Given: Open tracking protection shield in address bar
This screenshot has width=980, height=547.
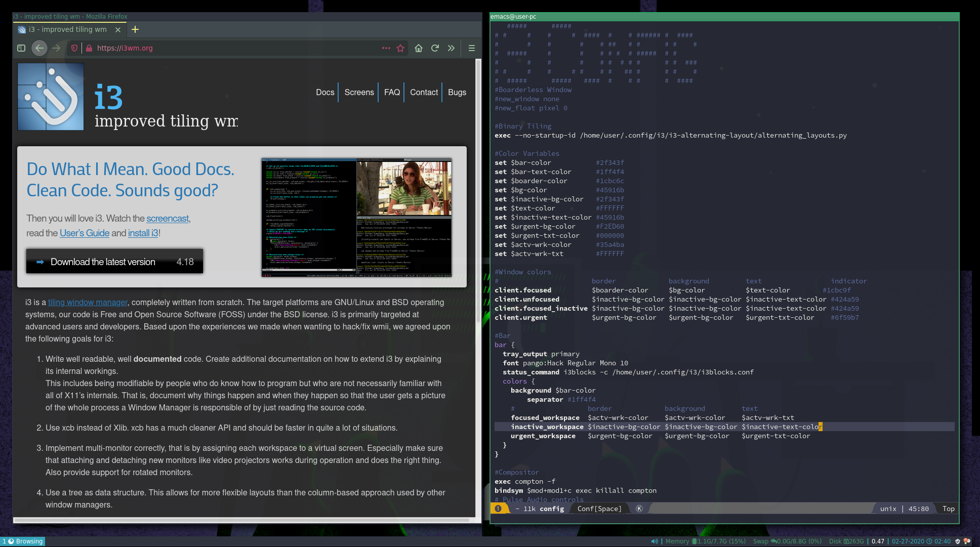Looking at the screenshot, I should tap(74, 48).
